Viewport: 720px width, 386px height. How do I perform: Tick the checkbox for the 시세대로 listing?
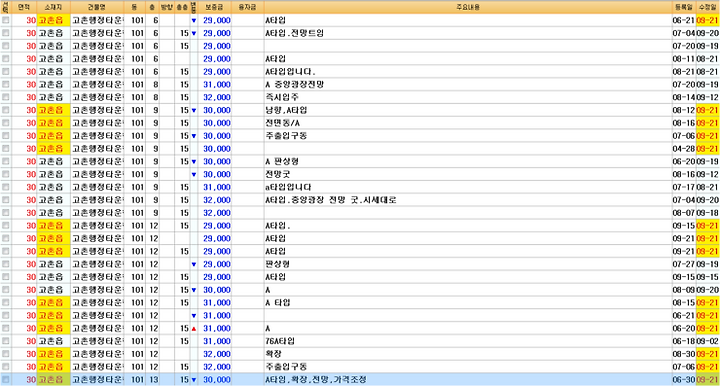(x=6, y=200)
